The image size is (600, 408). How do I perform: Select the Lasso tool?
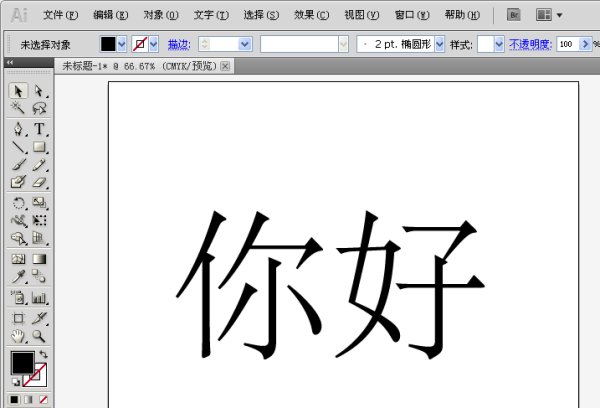tap(39, 108)
